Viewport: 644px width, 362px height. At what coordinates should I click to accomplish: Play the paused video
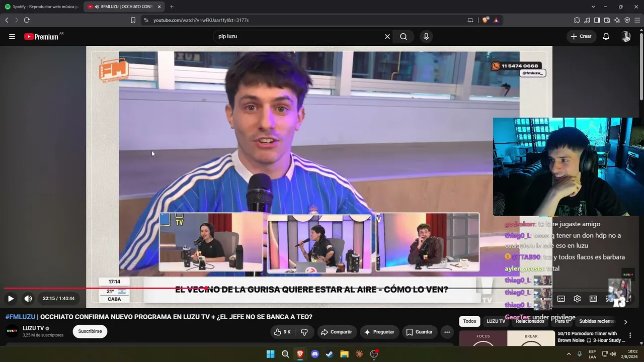click(11, 299)
